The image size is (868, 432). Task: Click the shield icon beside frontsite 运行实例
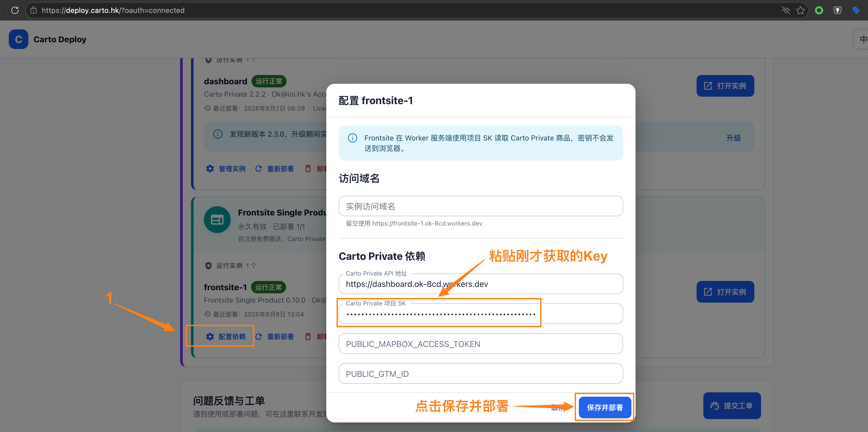pos(208,265)
